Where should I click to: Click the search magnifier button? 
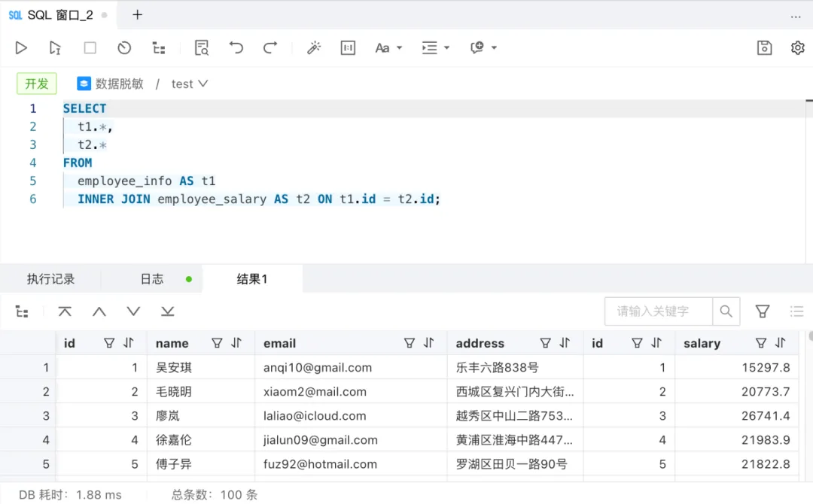(726, 311)
